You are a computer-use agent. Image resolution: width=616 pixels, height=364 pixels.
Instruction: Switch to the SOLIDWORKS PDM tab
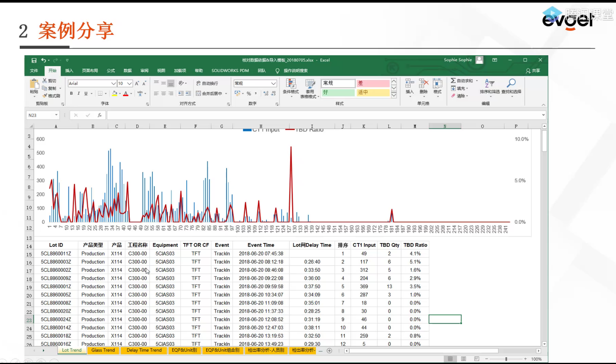click(x=230, y=71)
